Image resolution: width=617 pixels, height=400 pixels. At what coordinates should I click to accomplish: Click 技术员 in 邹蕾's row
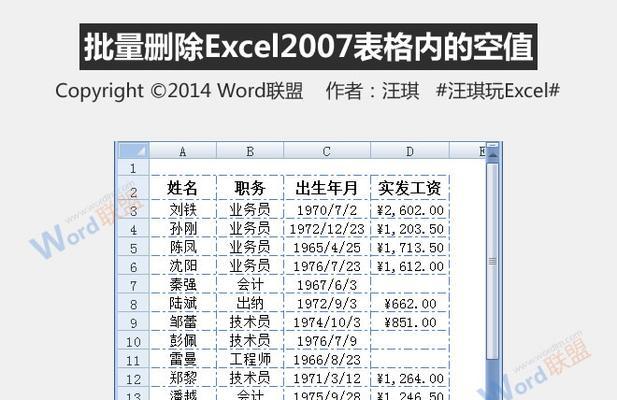click(250, 322)
